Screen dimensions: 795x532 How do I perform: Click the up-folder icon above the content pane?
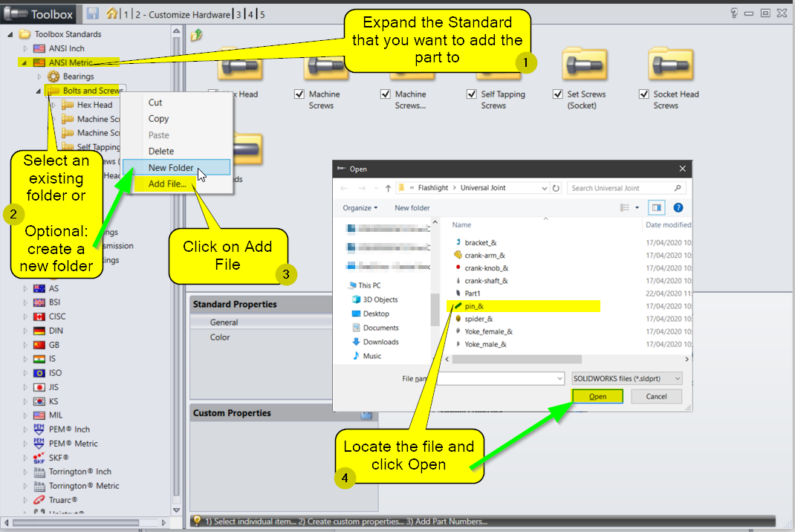point(195,35)
